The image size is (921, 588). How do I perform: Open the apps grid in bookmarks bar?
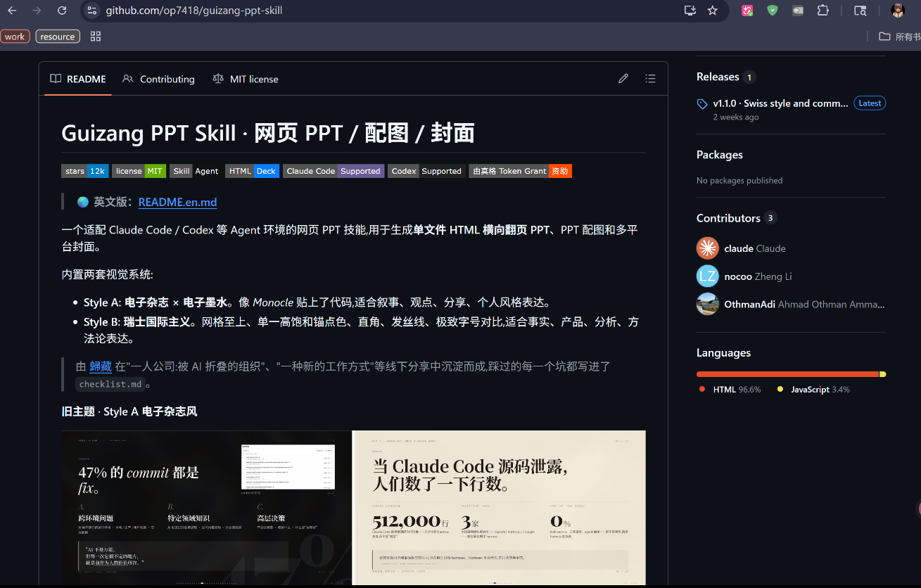(96, 37)
